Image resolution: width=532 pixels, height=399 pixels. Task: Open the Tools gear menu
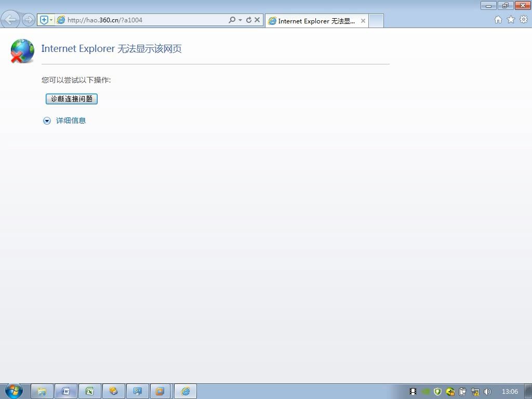click(524, 20)
